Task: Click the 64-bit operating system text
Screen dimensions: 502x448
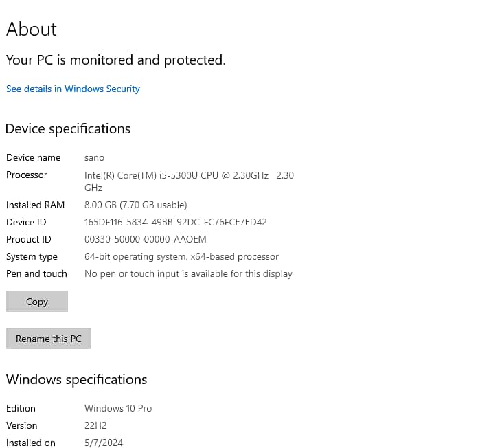Action: pos(181,256)
